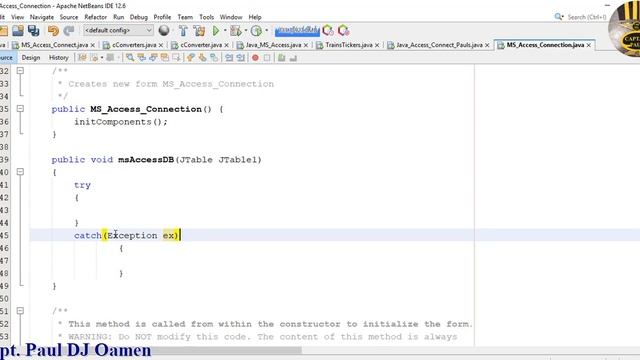Open the Back history dropdown in the editor toolbar
The height and width of the screenshot is (360, 640).
tap(102, 58)
